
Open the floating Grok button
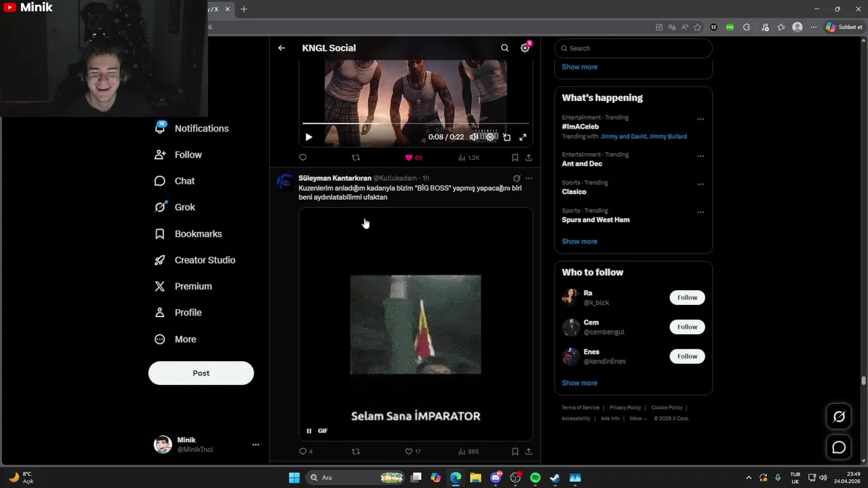[x=839, y=417]
